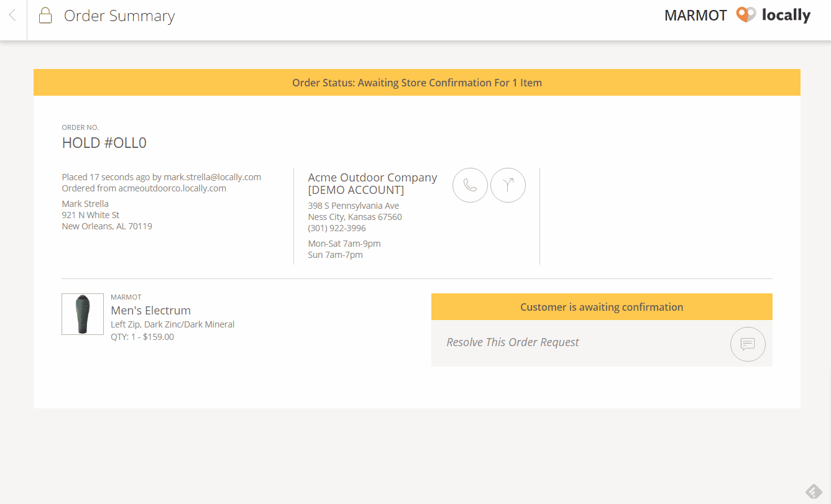Click the Sun 7am-7pm hours line
Viewport: 831px width, 504px height.
335,255
